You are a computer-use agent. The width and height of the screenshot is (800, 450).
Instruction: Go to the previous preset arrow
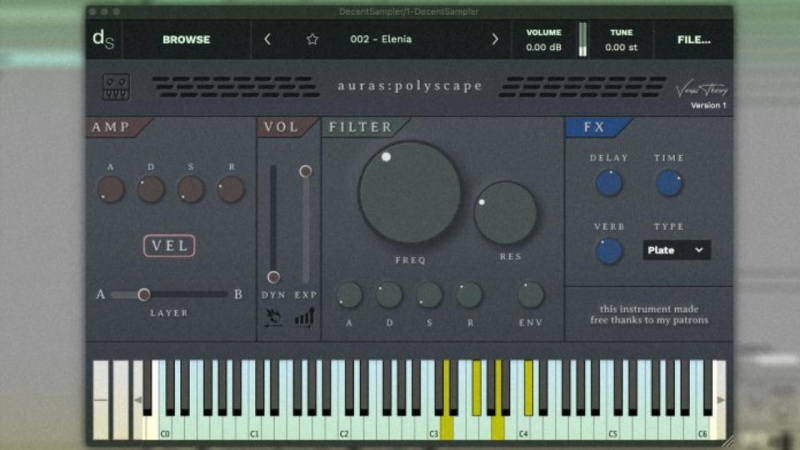[x=267, y=39]
